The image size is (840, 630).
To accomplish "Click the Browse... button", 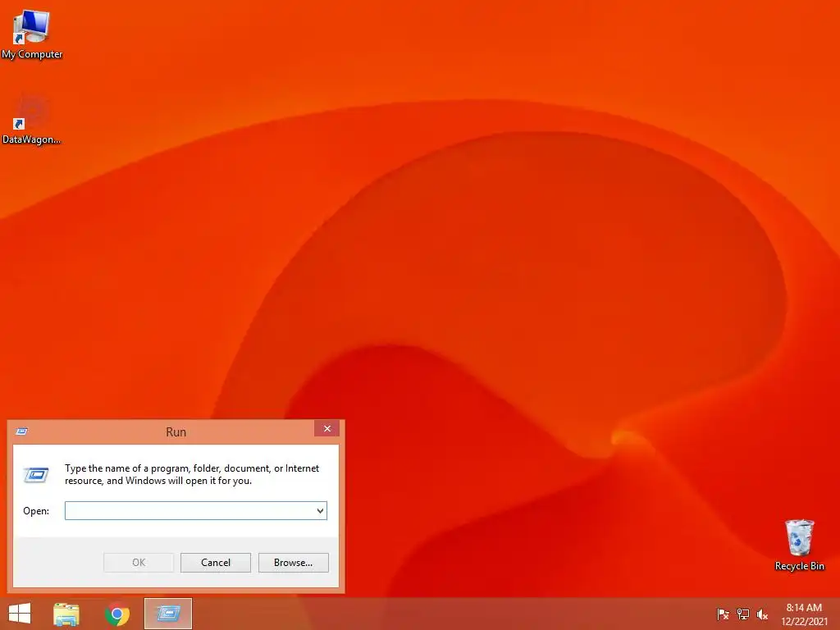I will point(293,563).
